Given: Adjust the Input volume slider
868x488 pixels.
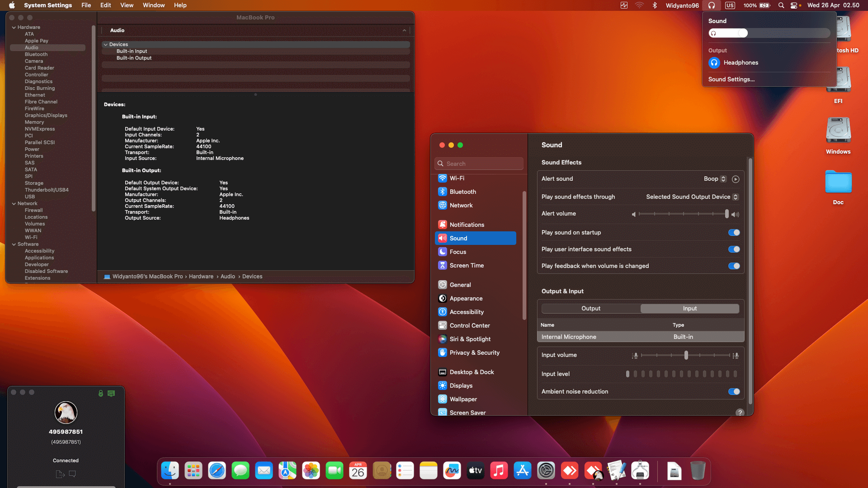Looking at the screenshot, I should click(x=686, y=356).
